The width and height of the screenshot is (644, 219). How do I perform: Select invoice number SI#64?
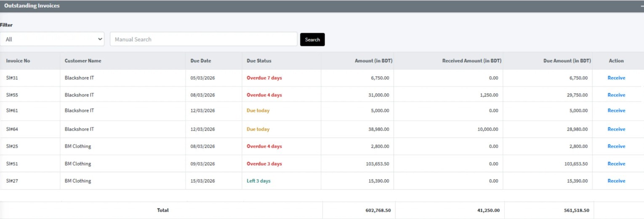coord(12,129)
